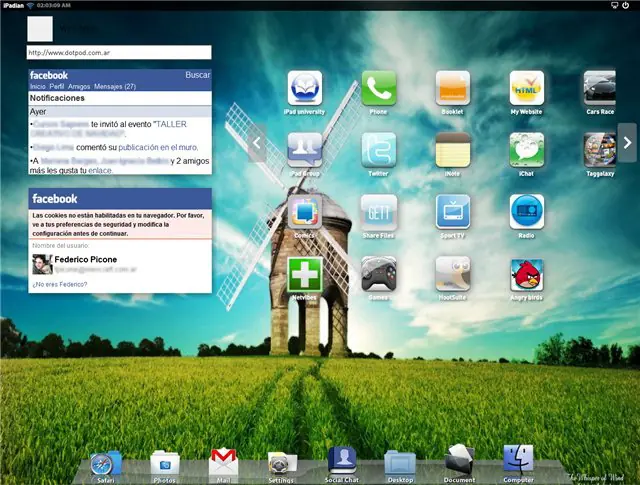This screenshot has height=485, width=640.
Task: Click facebook logo in notifications widget
Action: tap(49, 75)
